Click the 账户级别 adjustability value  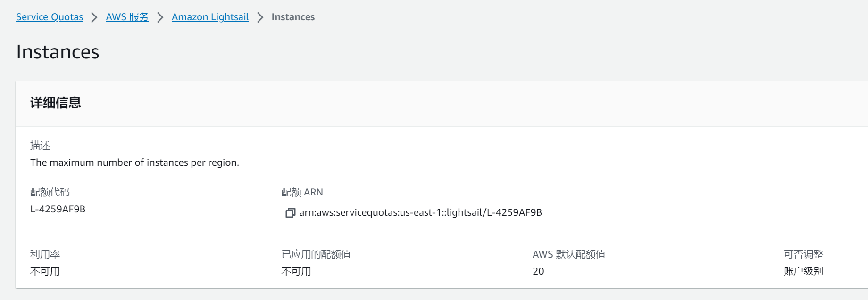(803, 271)
